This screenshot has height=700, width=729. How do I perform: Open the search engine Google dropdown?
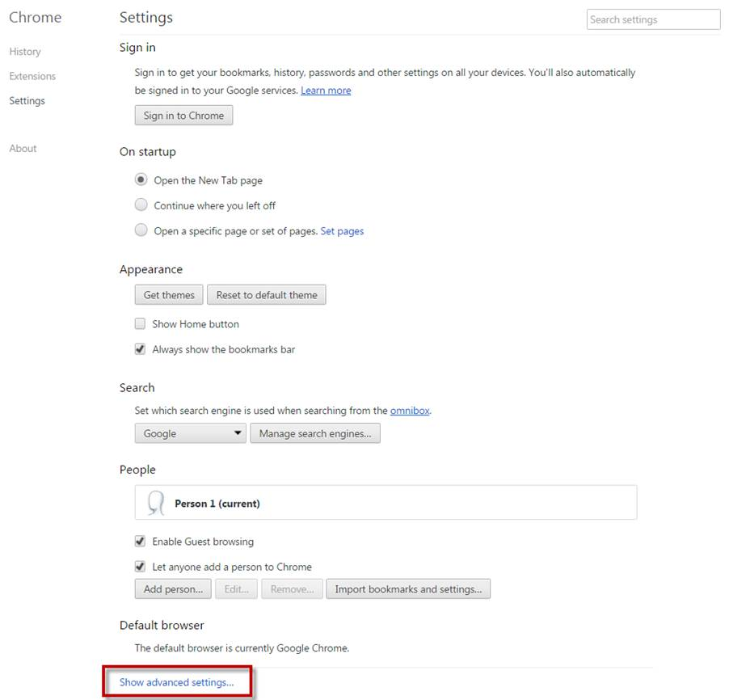click(190, 433)
